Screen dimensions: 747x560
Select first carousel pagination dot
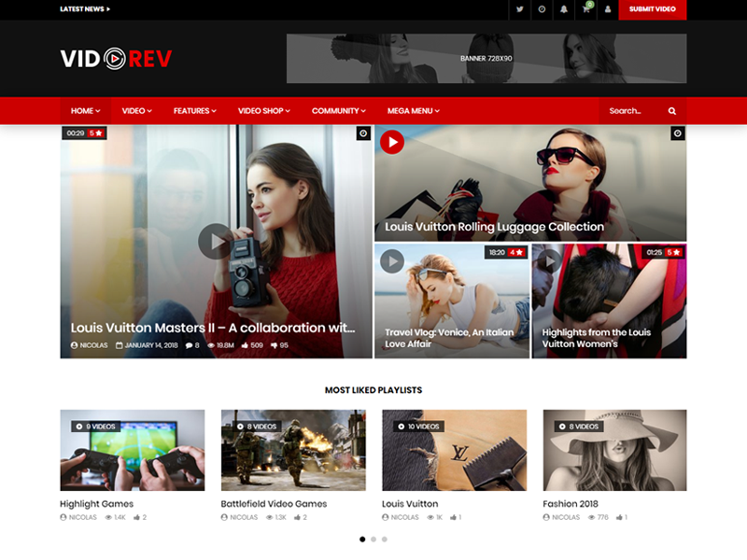[x=362, y=539]
